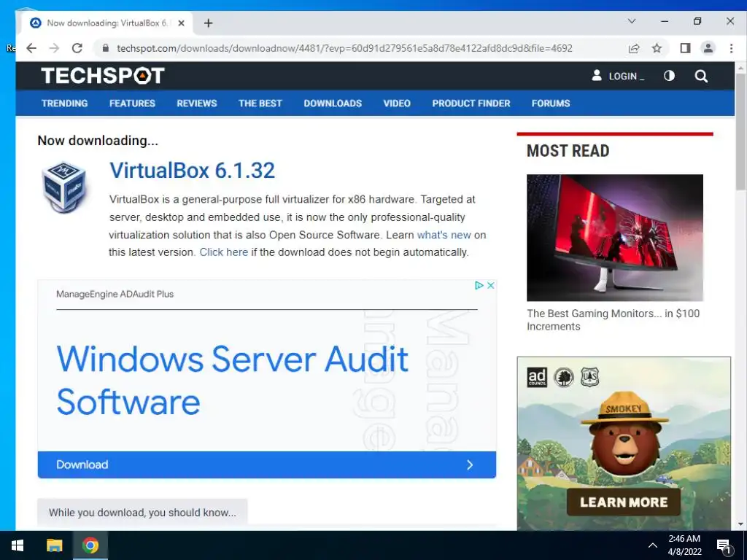Navigate to DOWNLOADS section
Image resolution: width=747 pixels, height=560 pixels.
click(333, 104)
